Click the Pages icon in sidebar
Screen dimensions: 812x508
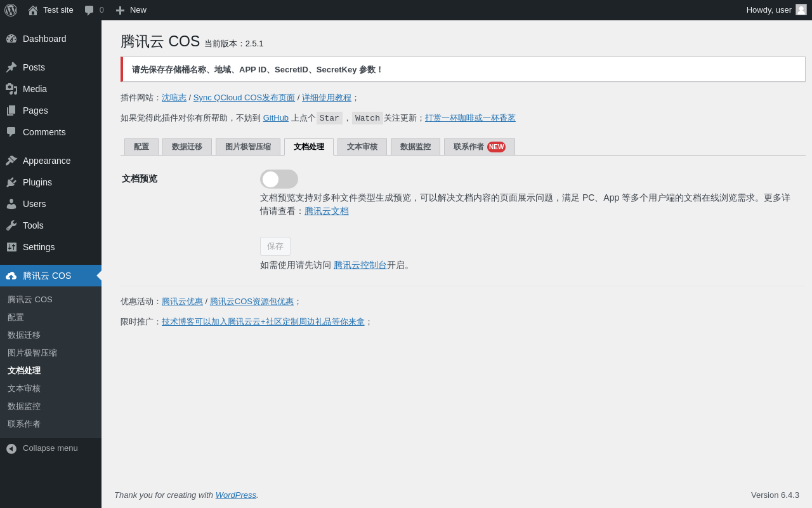click(x=11, y=110)
